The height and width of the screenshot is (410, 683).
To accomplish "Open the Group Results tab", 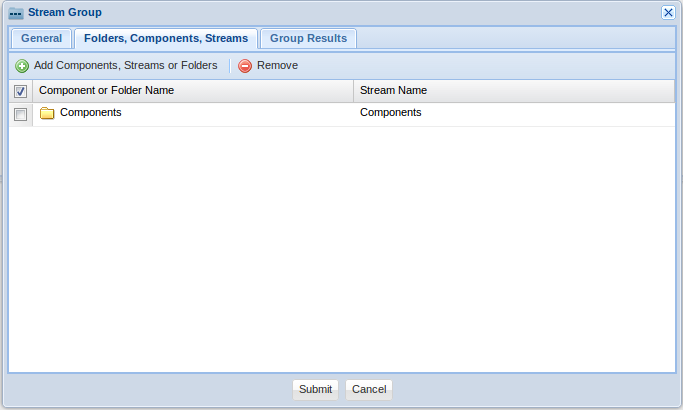I will (308, 39).
